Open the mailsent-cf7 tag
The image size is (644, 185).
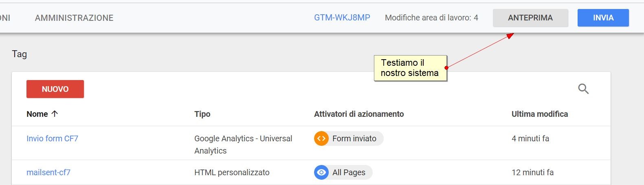point(48,172)
